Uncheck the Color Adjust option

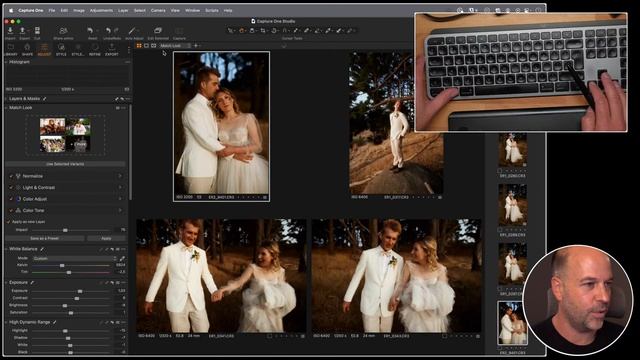tap(11, 199)
